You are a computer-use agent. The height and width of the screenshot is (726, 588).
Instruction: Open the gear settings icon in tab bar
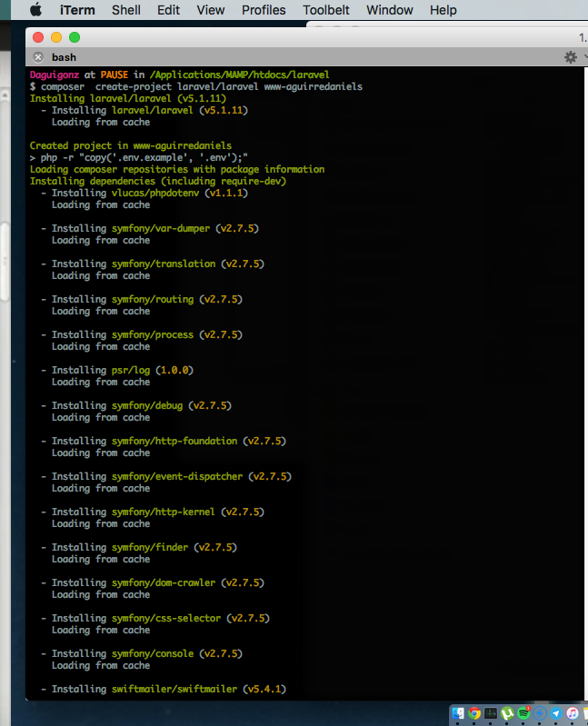[571, 57]
